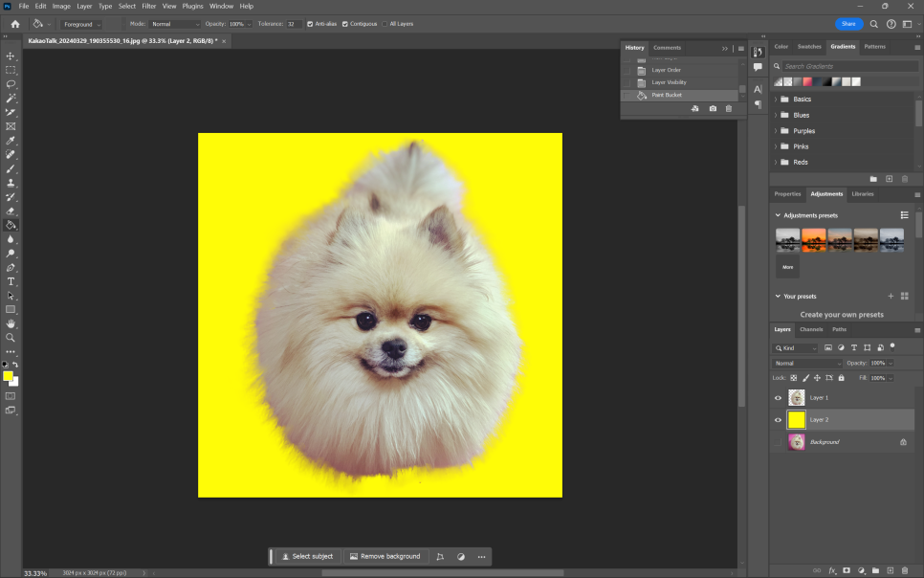Add a layer mask
Screen dimensions: 924x578
click(847, 570)
